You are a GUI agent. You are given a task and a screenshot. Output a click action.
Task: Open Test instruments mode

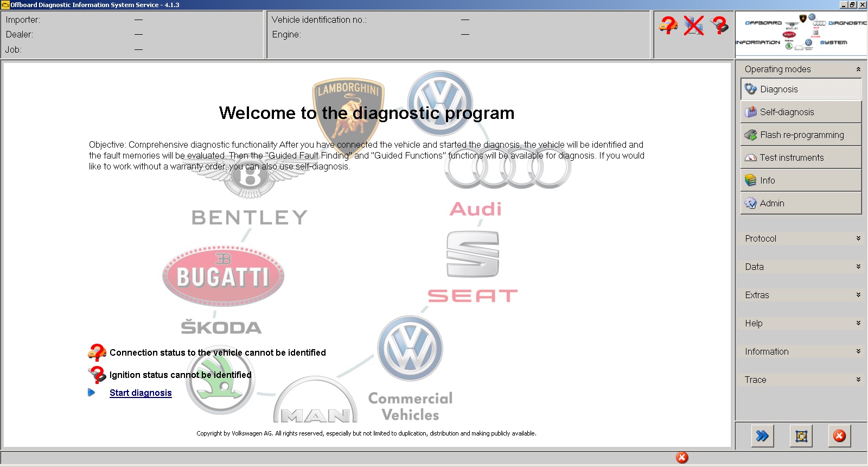pos(801,157)
